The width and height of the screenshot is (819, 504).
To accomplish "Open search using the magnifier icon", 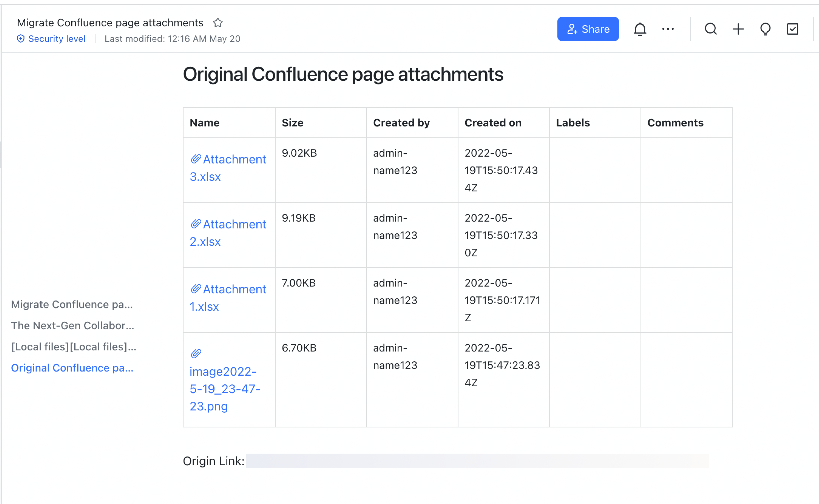I will 711,29.
